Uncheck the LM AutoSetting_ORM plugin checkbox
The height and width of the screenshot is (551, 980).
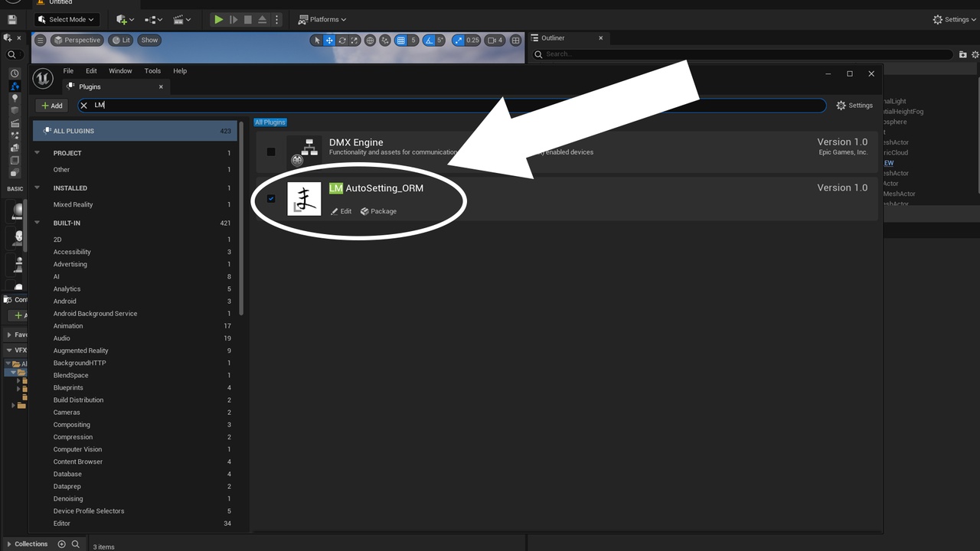coord(271,199)
